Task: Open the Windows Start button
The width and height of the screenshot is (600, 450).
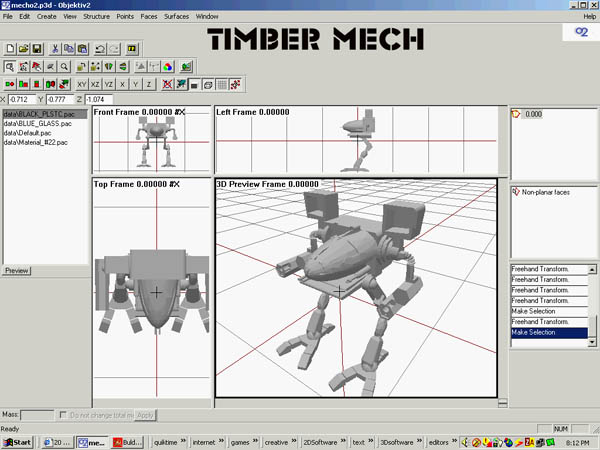Action: 17,442
